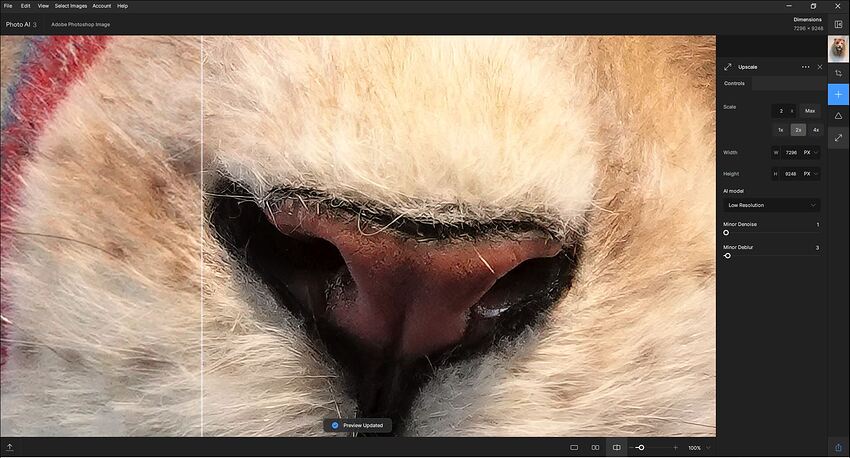The height and width of the screenshot is (458, 850).
Task: Open the AI model Low Resolution dropdown
Action: click(x=771, y=205)
